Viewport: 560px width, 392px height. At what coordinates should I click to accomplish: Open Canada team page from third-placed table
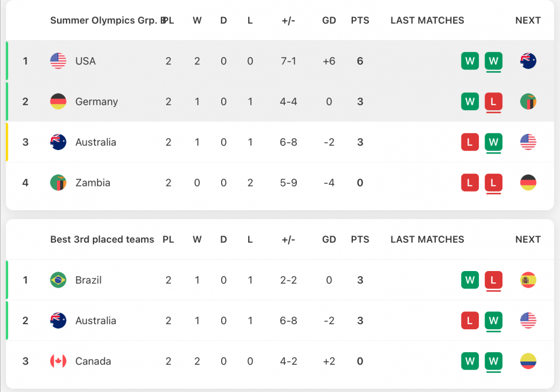[93, 361]
